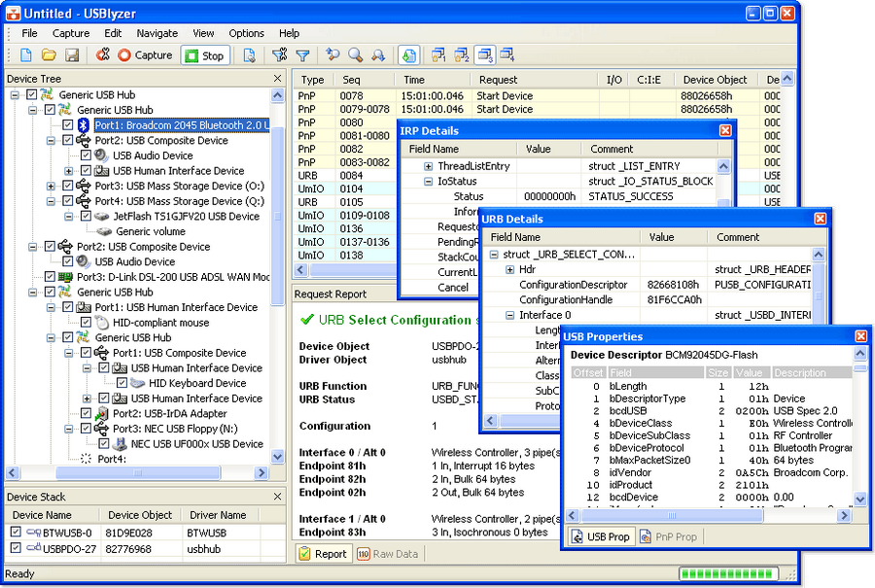Click the USB Prop tab icon

tap(577, 536)
